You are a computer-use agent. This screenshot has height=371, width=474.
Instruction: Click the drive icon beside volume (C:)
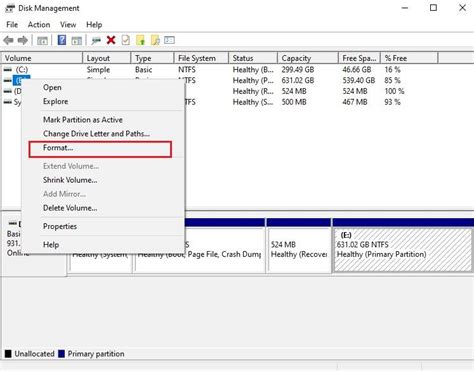click(8, 70)
